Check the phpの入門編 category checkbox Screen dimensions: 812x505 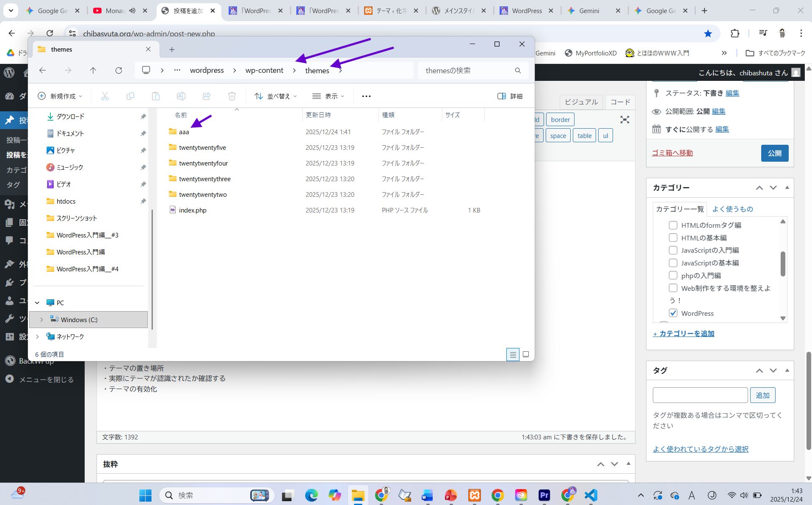click(673, 275)
